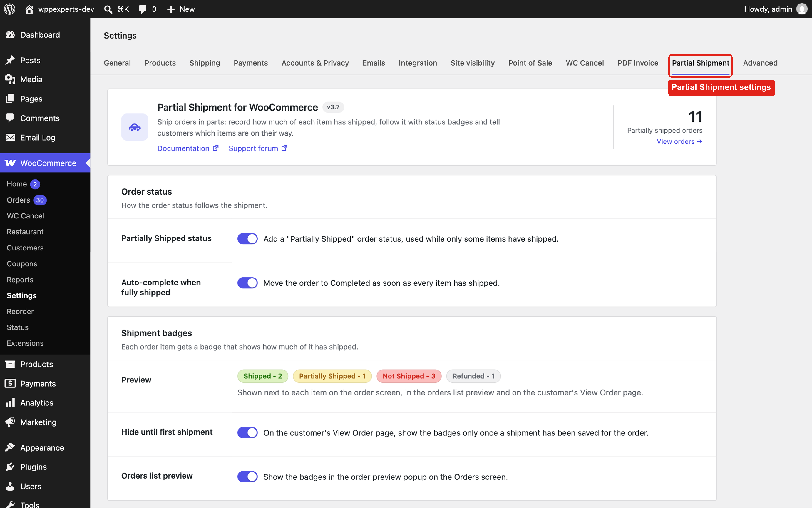Click the Products archive icon in sidebar
Screen dimensions: 812x508
10,364
